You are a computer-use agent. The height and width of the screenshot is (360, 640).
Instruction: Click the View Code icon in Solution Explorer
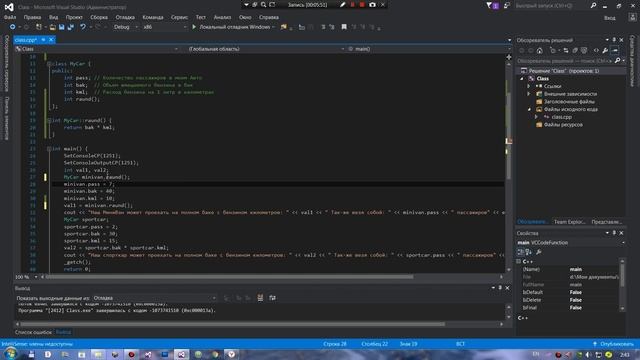[x=596, y=51]
